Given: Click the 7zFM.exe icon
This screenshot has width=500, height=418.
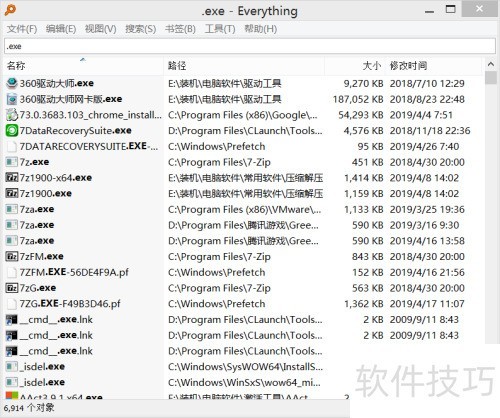Looking at the screenshot, I should tap(12, 256).
